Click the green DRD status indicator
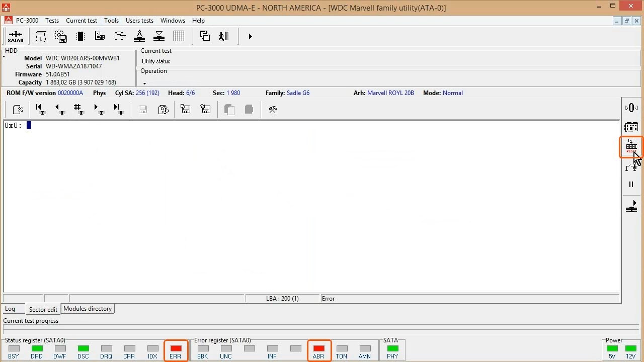 37,348
